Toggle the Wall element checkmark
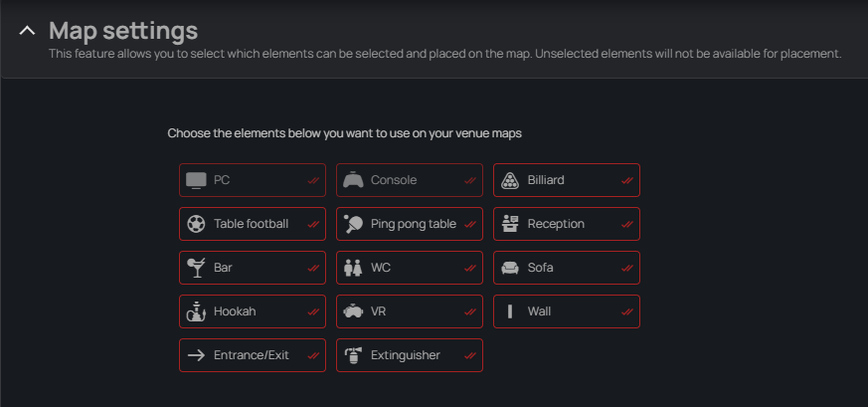 627,311
